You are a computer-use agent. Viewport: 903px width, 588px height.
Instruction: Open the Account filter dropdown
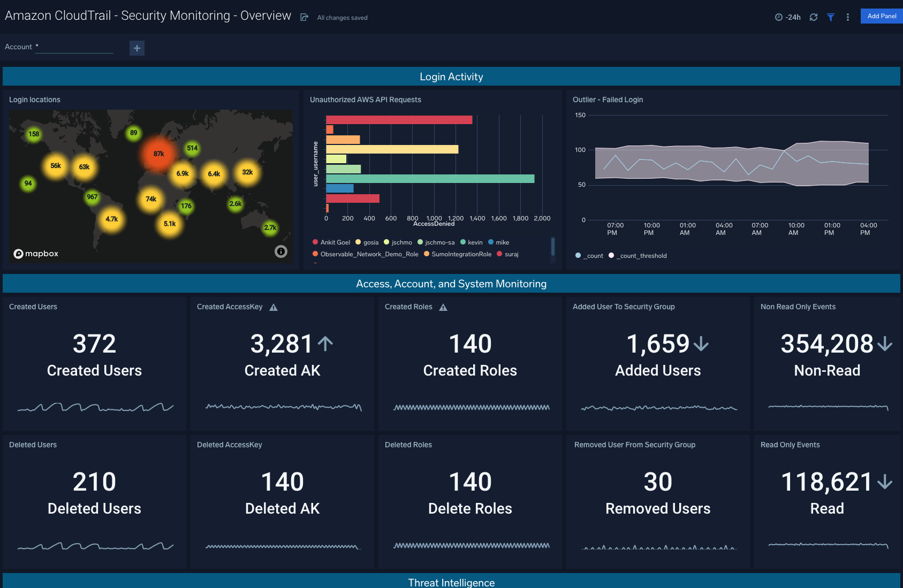[x=74, y=48]
